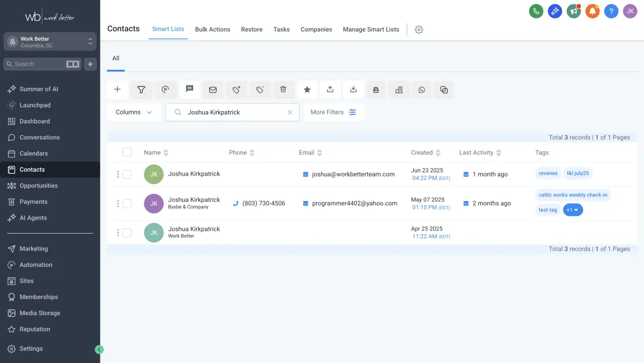This screenshot has height=363, width=644.
Task: Open the phone dialer icon in header
Action: click(536, 11)
